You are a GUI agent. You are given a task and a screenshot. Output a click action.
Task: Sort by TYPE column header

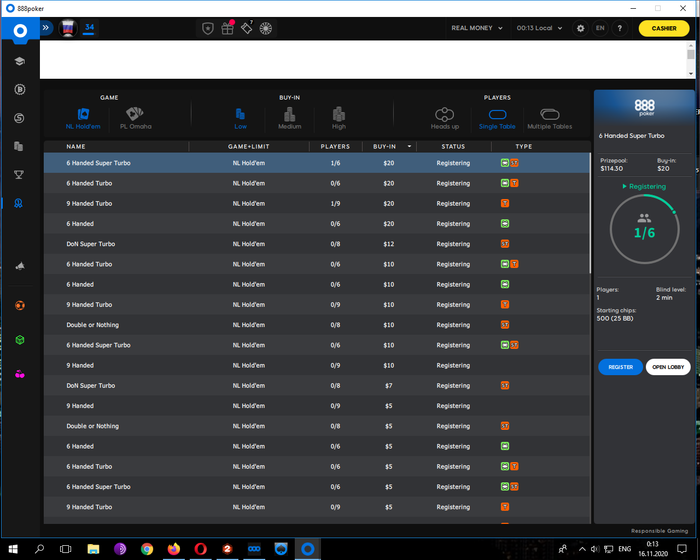pos(524,146)
